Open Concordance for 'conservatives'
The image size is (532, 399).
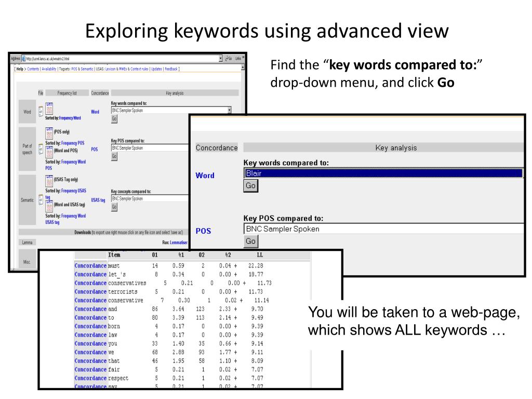point(90,283)
